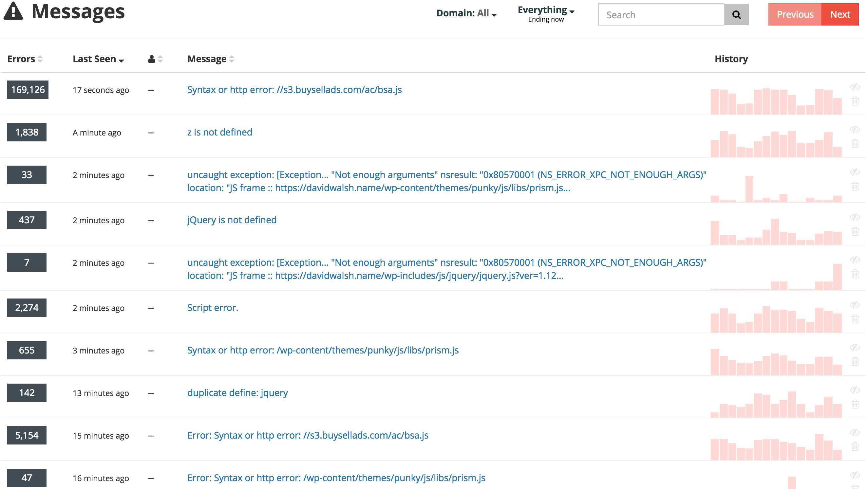Open the Everything time range dropdown
The height and width of the screenshot is (489, 868).
[546, 14]
